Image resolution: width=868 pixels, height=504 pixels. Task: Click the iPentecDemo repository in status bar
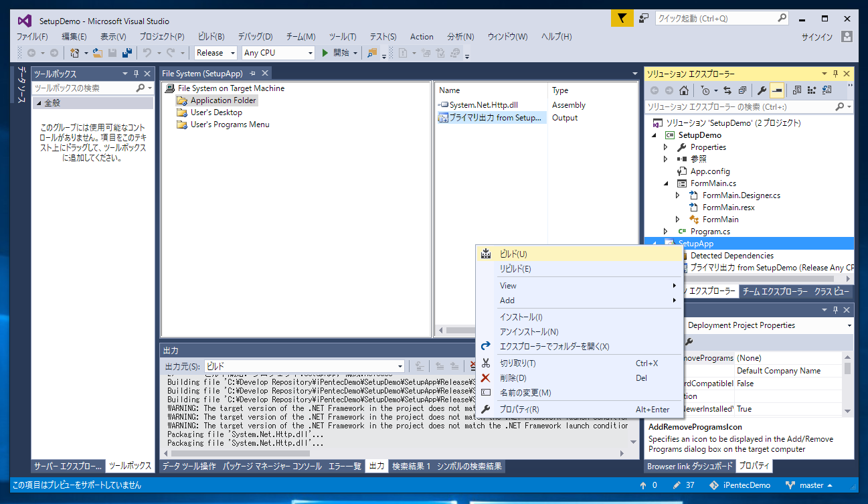(740, 485)
